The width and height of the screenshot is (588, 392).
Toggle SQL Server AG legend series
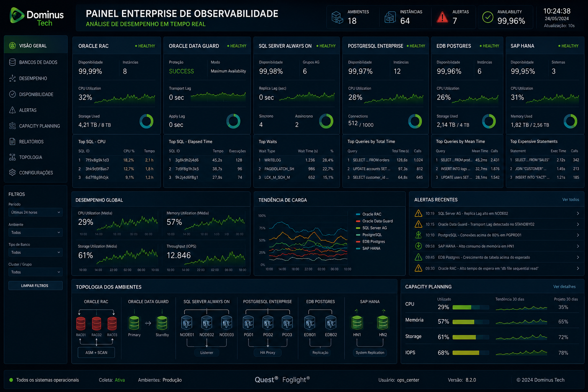(371, 228)
